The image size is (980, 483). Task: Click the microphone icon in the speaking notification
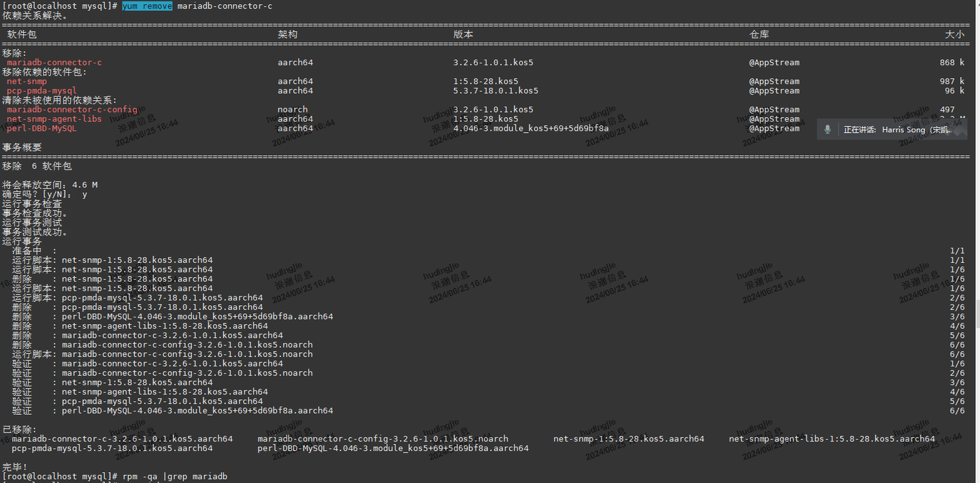coord(828,129)
